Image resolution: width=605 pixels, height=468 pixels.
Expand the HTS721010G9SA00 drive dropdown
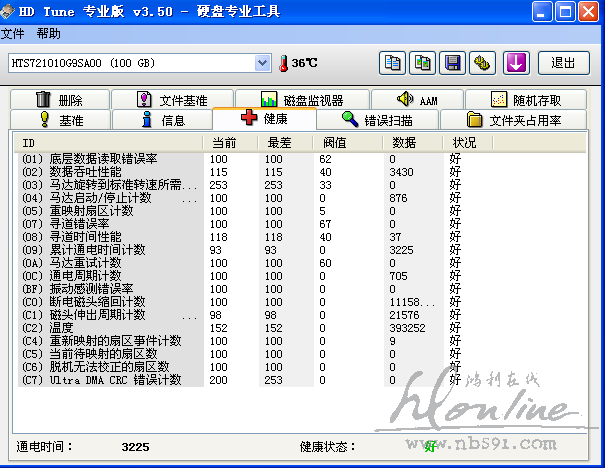[x=263, y=63]
